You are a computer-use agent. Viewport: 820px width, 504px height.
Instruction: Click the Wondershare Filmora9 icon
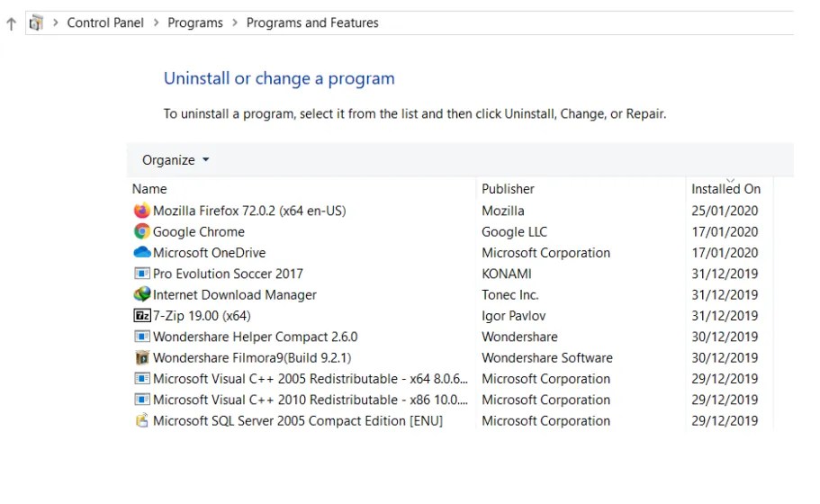tap(141, 357)
